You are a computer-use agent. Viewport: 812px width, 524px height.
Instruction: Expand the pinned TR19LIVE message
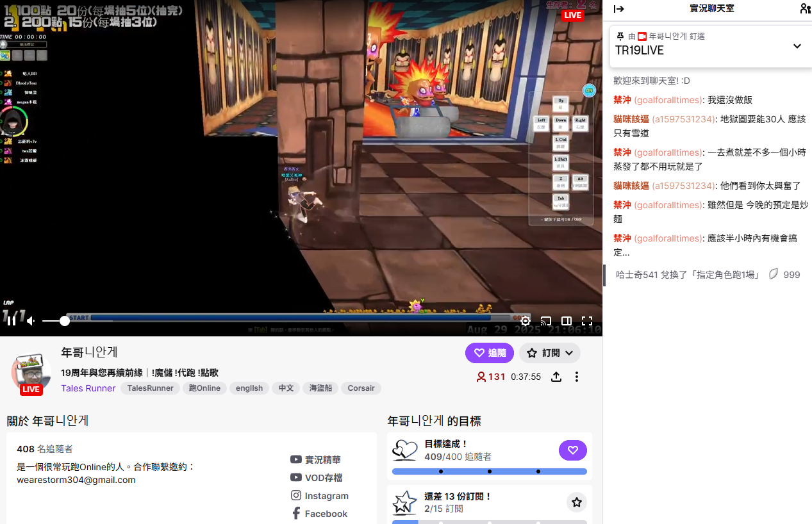click(797, 46)
